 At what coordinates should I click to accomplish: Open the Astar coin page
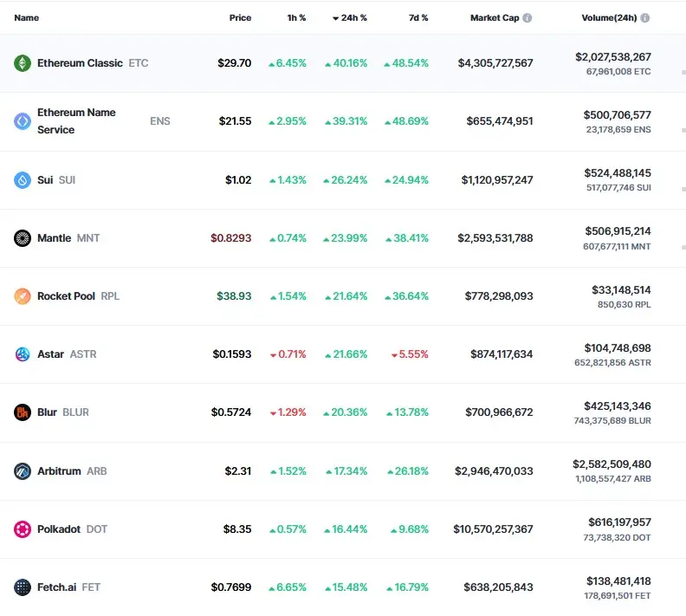coord(51,354)
